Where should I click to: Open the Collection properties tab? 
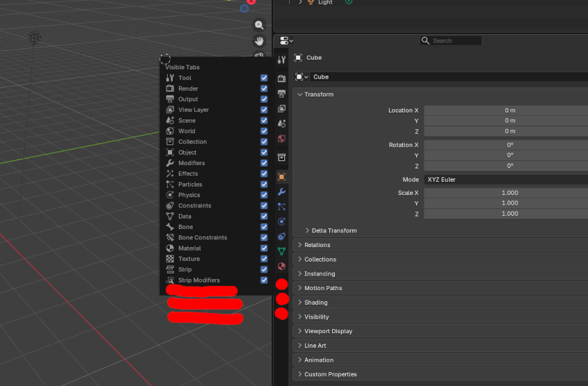tap(282, 158)
